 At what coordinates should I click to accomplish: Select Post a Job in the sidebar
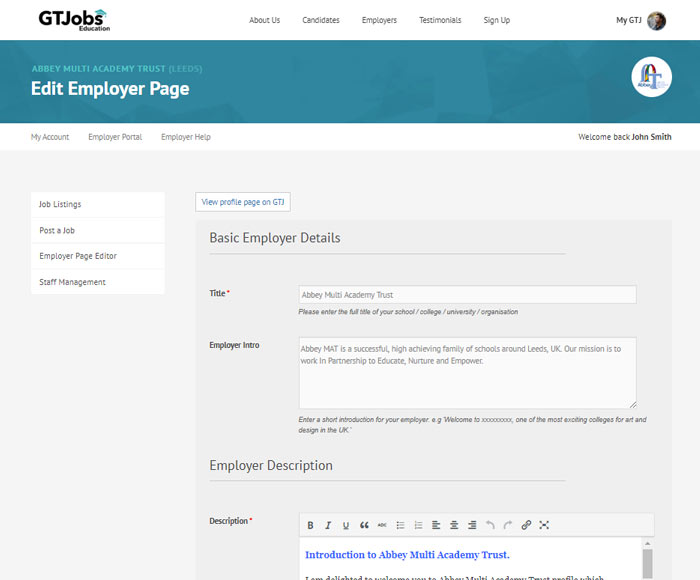pyautogui.click(x=57, y=230)
